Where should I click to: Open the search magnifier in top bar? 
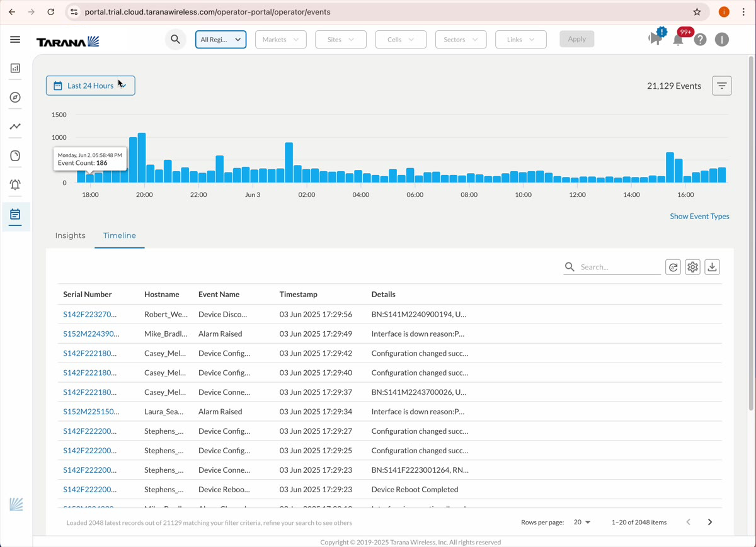[x=176, y=39]
